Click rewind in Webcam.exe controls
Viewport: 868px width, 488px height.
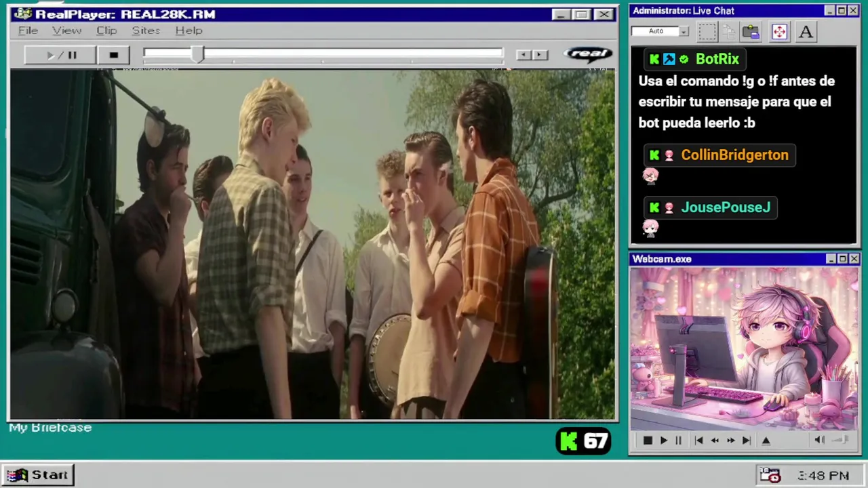[715, 441]
